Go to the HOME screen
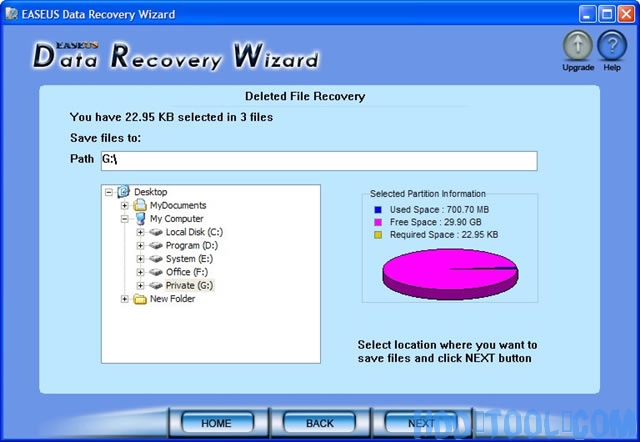This screenshot has height=442, width=640. 217,423
